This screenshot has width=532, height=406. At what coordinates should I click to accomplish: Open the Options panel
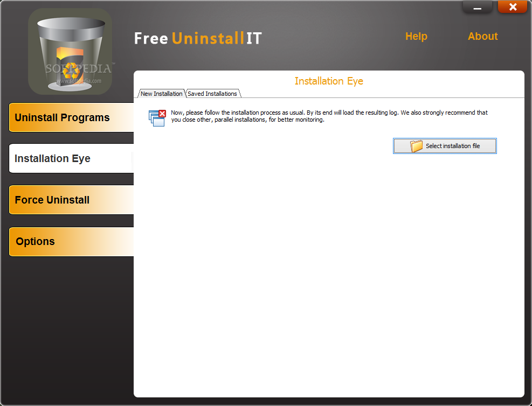click(x=71, y=242)
